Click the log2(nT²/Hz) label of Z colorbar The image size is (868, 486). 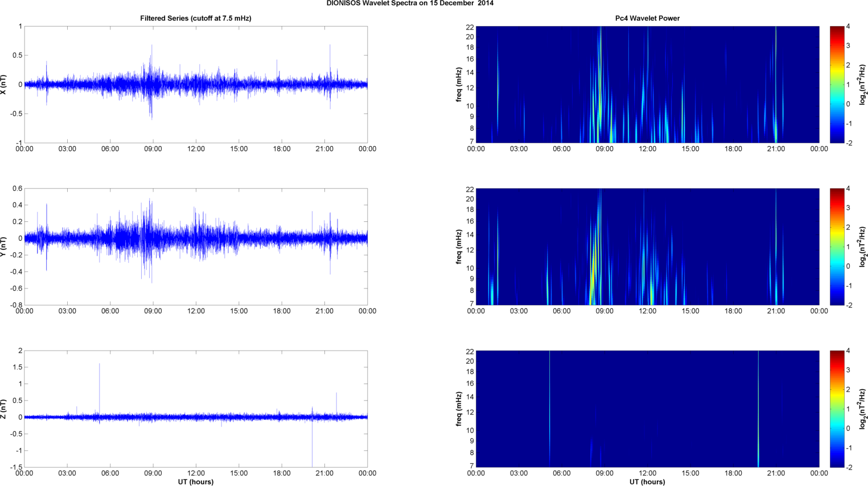(x=863, y=409)
